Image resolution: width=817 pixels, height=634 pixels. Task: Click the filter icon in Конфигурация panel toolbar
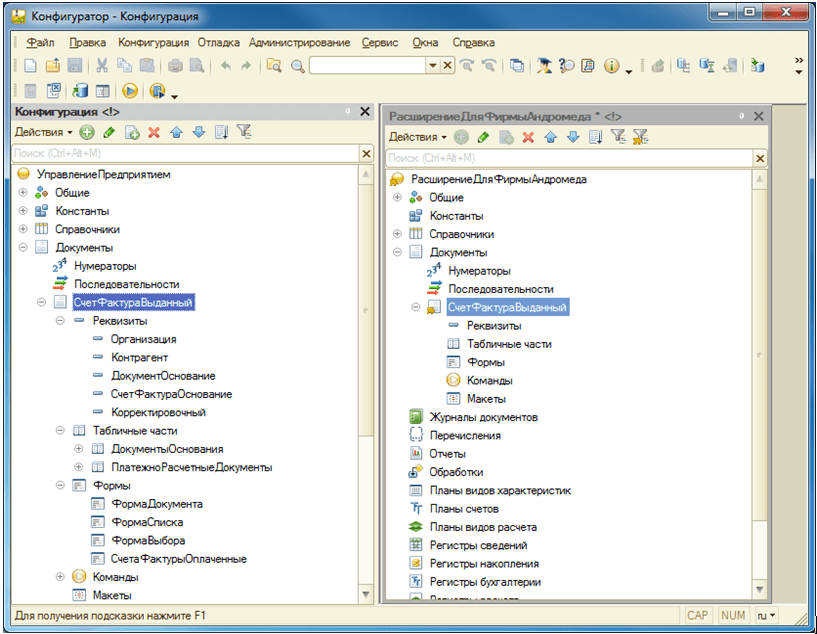(x=243, y=132)
